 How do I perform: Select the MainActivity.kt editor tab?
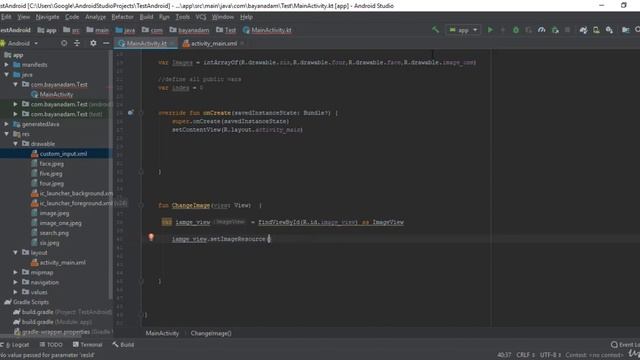coord(146,43)
